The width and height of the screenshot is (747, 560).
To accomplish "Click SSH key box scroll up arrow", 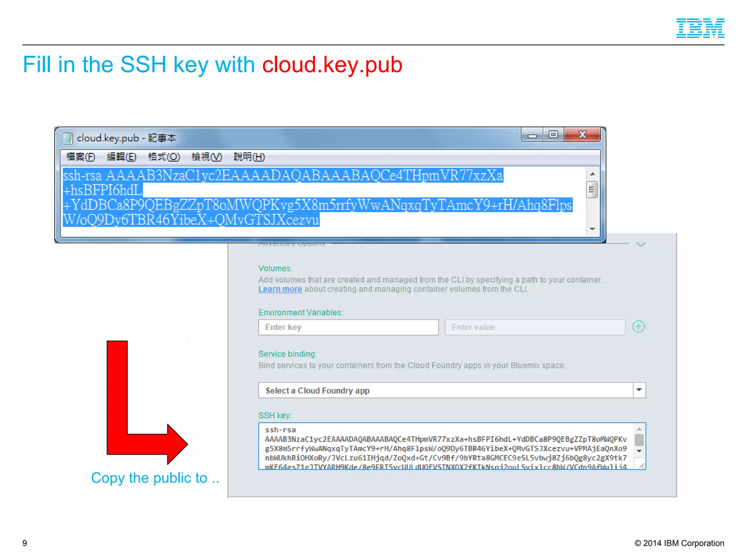I will point(639,429).
